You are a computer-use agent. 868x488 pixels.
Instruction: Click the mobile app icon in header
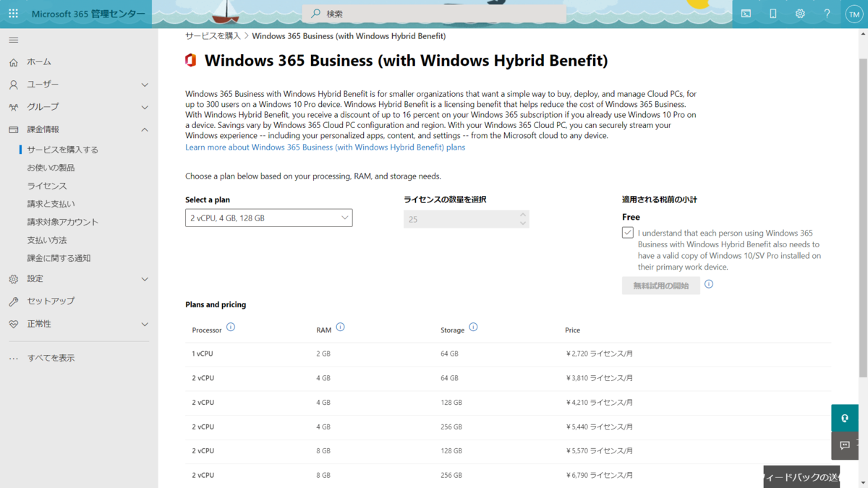point(773,14)
